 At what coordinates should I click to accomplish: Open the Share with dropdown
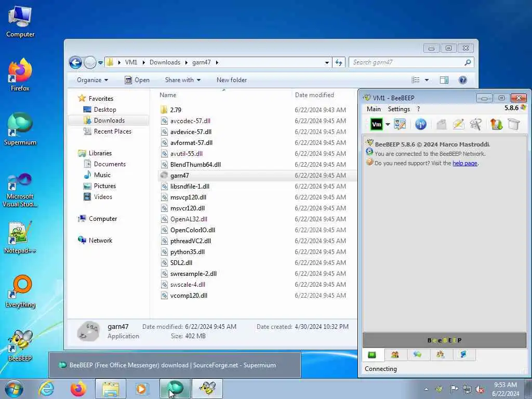point(182,80)
